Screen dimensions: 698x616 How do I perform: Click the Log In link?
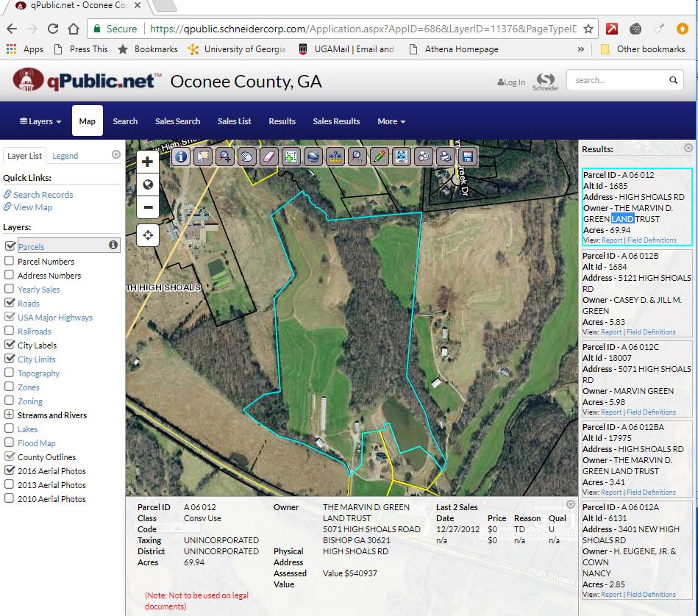tap(511, 82)
